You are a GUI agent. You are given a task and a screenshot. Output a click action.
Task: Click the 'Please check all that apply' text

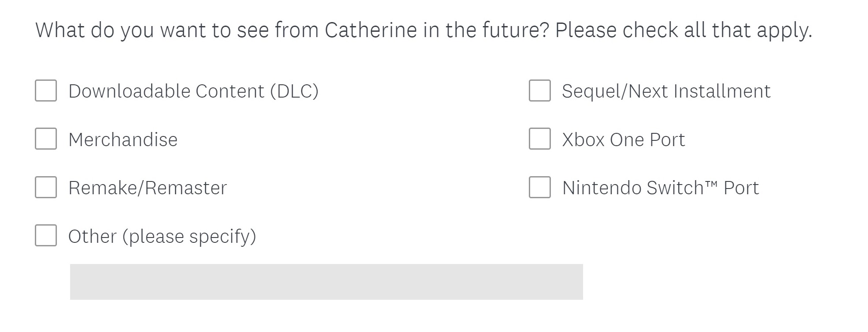point(683,30)
